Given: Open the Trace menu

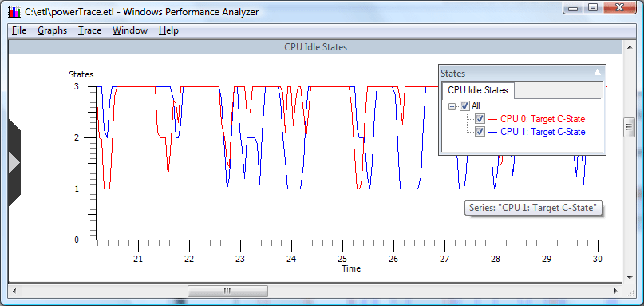Looking at the screenshot, I should point(90,30).
